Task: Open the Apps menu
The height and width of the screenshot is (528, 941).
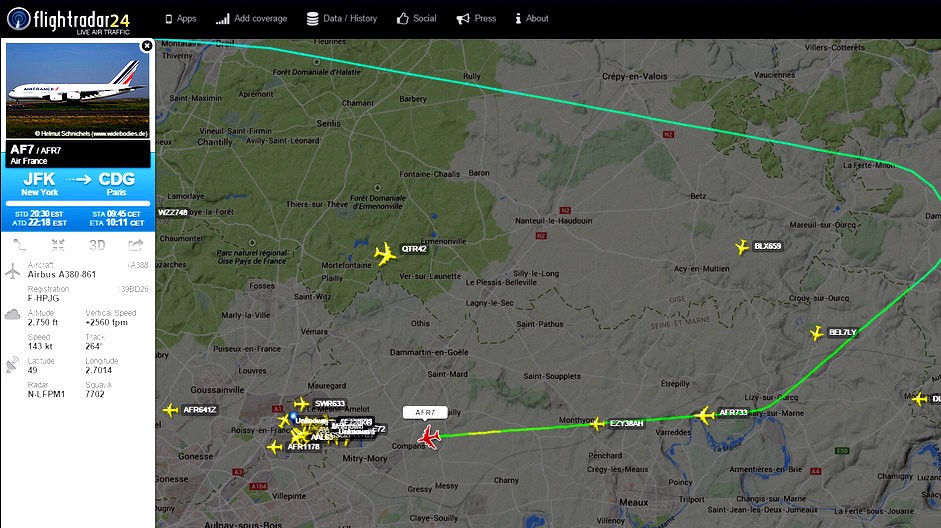Action: point(181,19)
